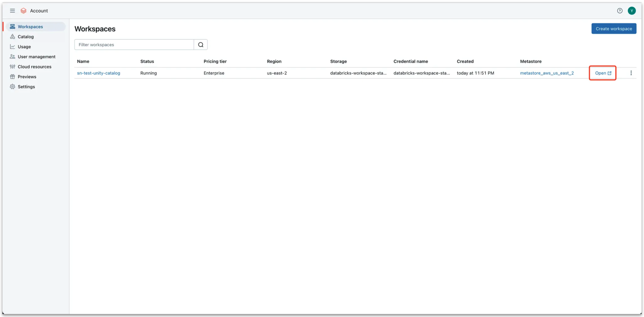Open User management in sidebar
Viewport: 644px width, 317px height.
(x=36, y=57)
